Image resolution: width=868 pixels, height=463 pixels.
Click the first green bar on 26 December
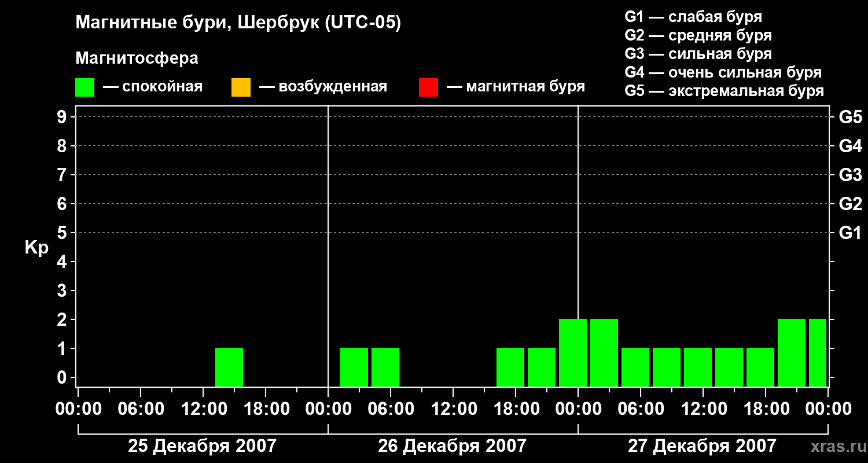tap(354, 367)
